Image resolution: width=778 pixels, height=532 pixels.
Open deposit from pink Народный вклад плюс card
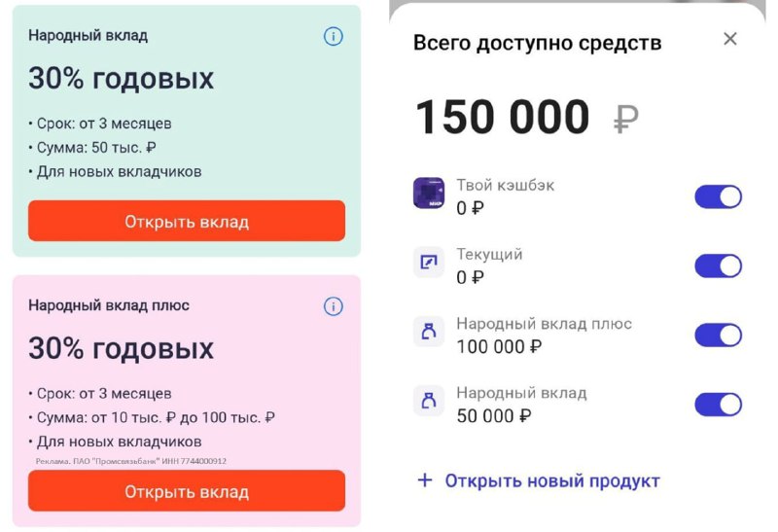pos(187,491)
